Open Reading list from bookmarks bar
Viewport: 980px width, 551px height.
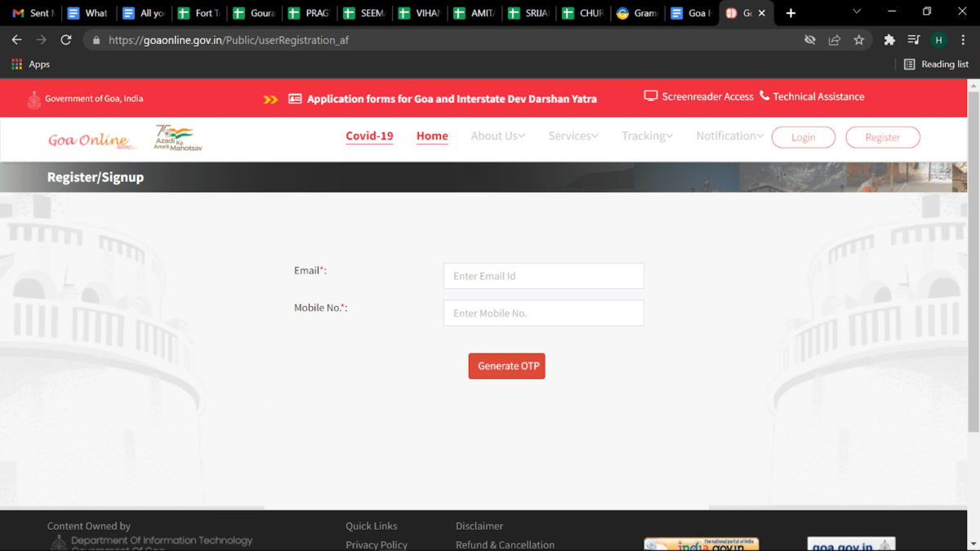(936, 64)
